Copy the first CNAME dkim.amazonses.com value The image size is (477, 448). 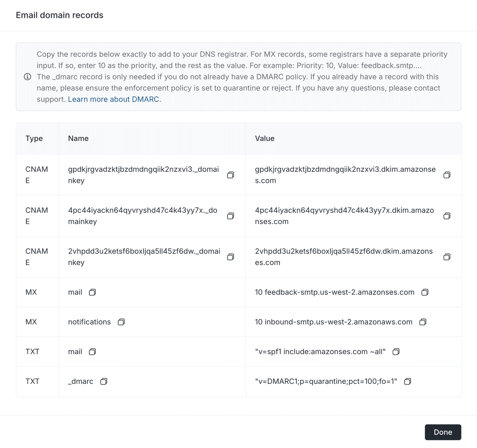tap(447, 175)
